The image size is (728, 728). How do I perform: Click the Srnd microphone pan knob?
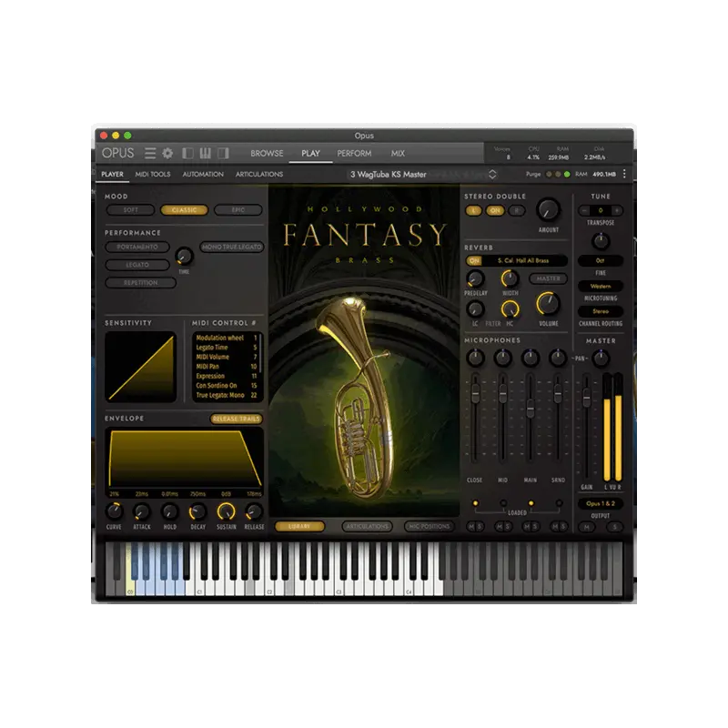click(558, 358)
